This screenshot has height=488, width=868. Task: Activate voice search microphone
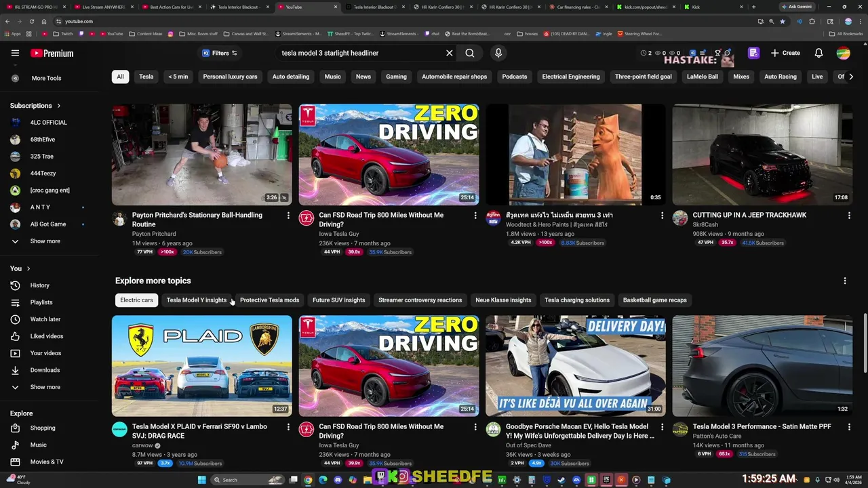[x=498, y=53]
